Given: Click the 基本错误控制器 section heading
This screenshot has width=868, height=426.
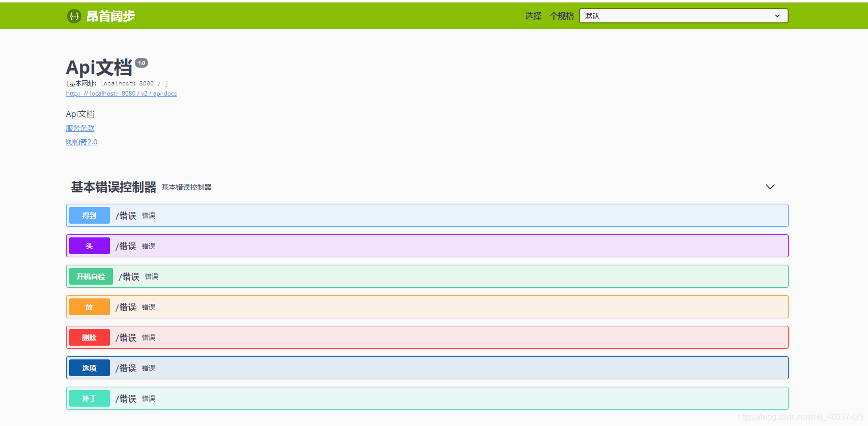Looking at the screenshot, I should 113,187.
